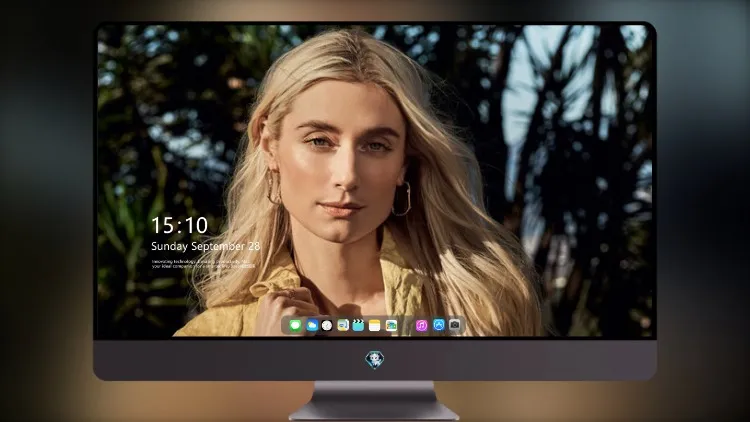Open the icon between Notes and Music
Screen dimensions: 750x422
pos(391,326)
